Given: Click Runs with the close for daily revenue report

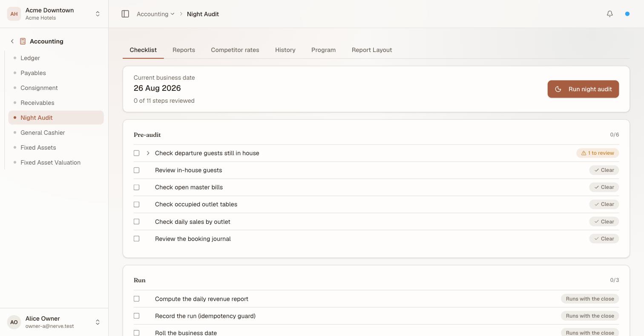Looking at the screenshot, I should pyautogui.click(x=590, y=299).
